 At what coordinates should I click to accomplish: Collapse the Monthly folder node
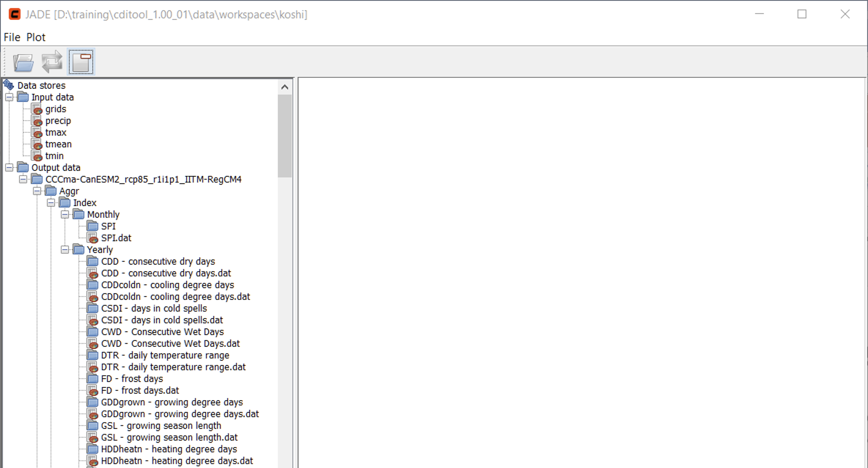click(x=65, y=215)
